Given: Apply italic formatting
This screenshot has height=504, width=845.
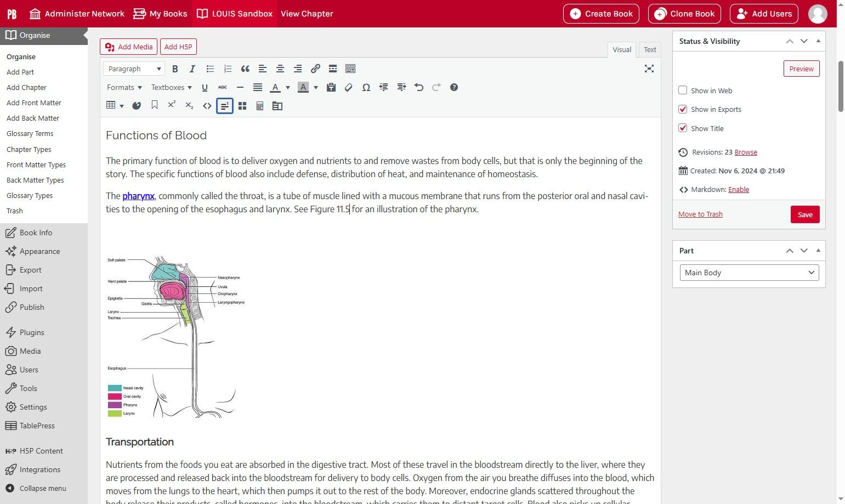Looking at the screenshot, I should click(192, 69).
